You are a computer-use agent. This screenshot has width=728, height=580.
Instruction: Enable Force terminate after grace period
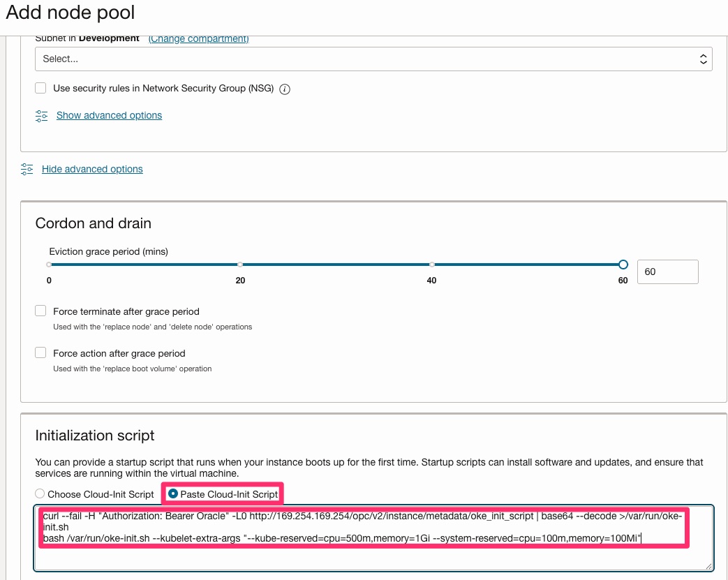[x=40, y=311]
